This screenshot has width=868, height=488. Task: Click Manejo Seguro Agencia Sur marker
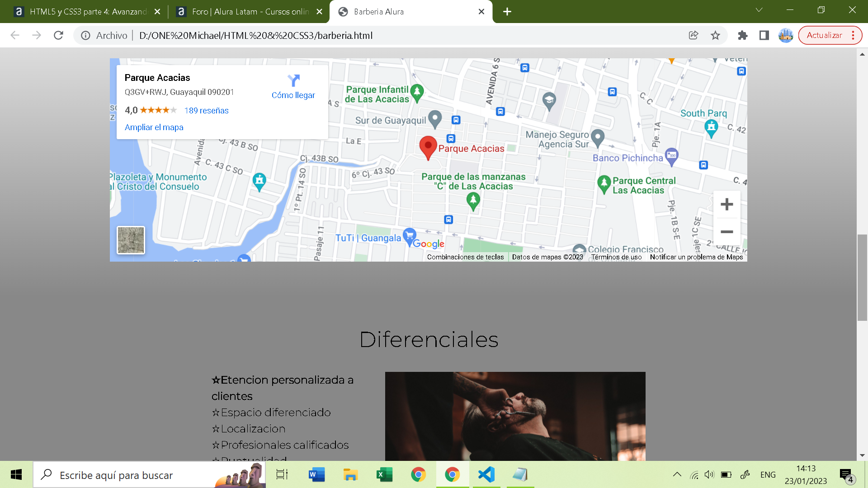click(597, 138)
